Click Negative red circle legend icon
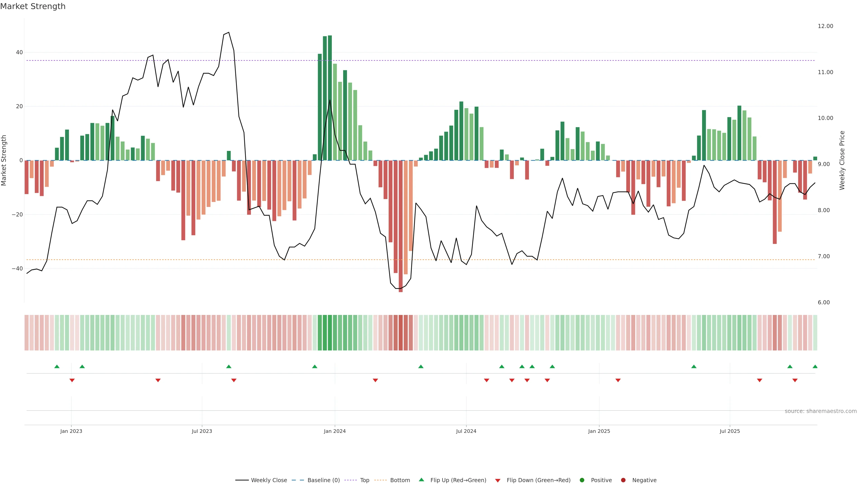868x488 pixels. click(x=623, y=480)
